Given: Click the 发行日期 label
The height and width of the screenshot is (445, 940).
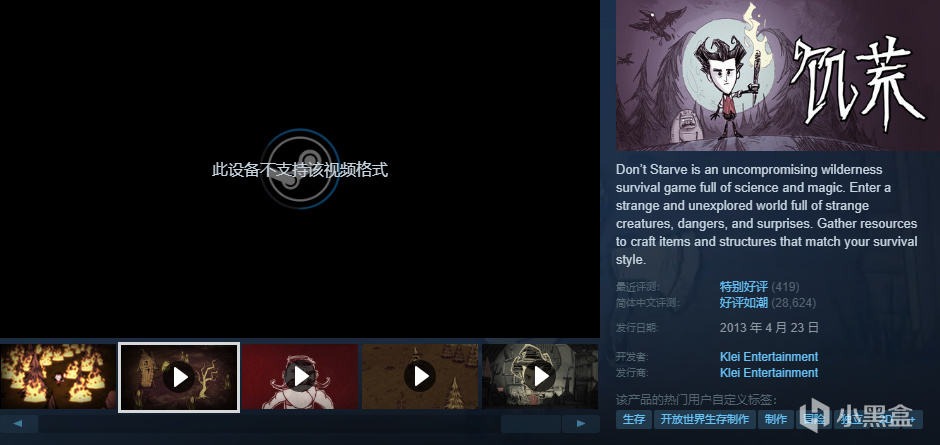Looking at the screenshot, I should tap(638, 328).
